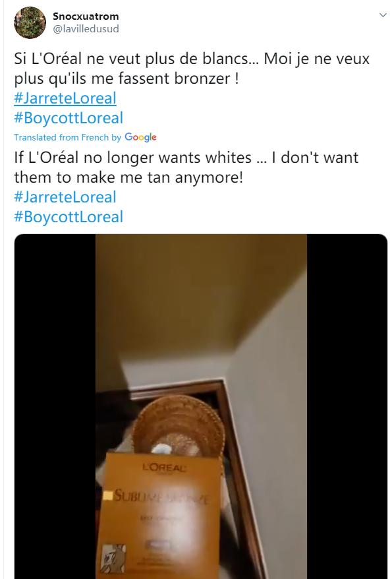Play the embedded tweet video
Screen dimensions: 392x579
click(201, 406)
